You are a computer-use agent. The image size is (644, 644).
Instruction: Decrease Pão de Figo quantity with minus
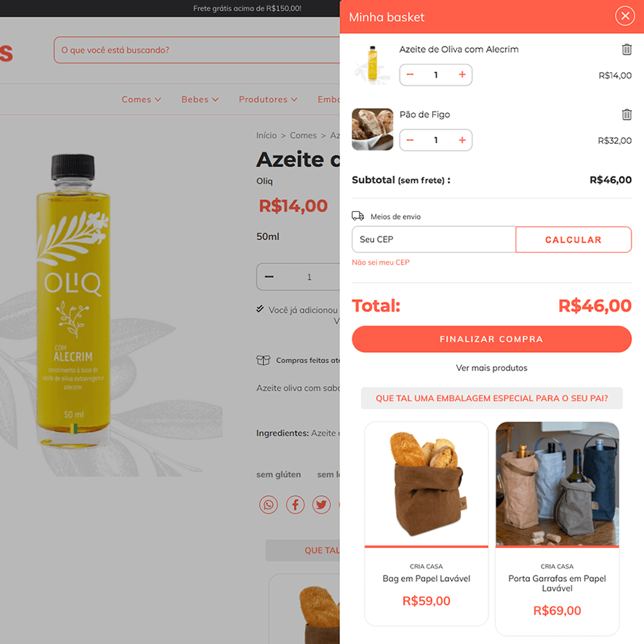coord(410,140)
